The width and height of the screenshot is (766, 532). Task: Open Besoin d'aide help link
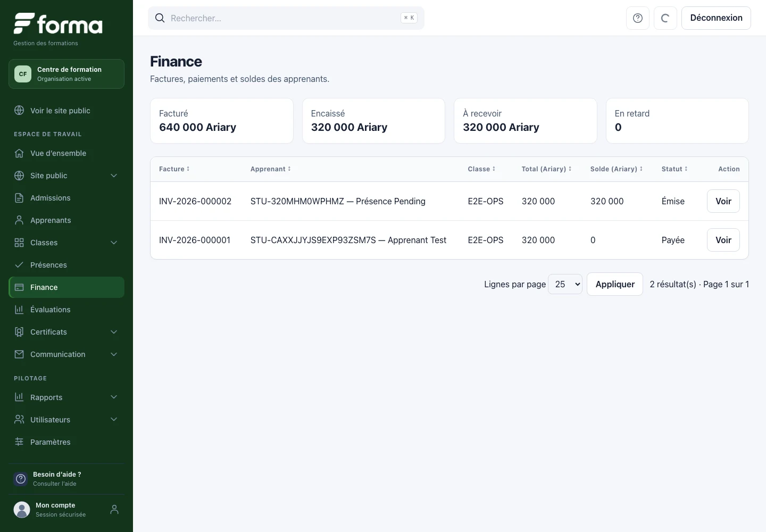[66, 479]
